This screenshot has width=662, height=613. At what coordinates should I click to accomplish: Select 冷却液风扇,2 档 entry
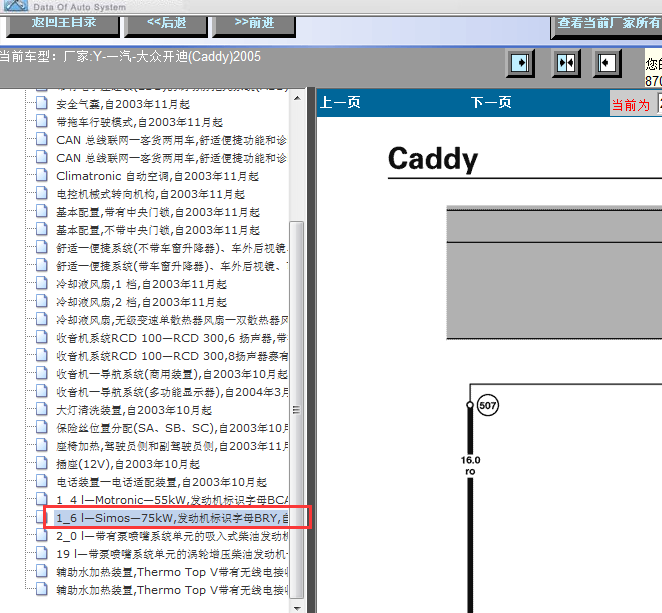(x=141, y=302)
